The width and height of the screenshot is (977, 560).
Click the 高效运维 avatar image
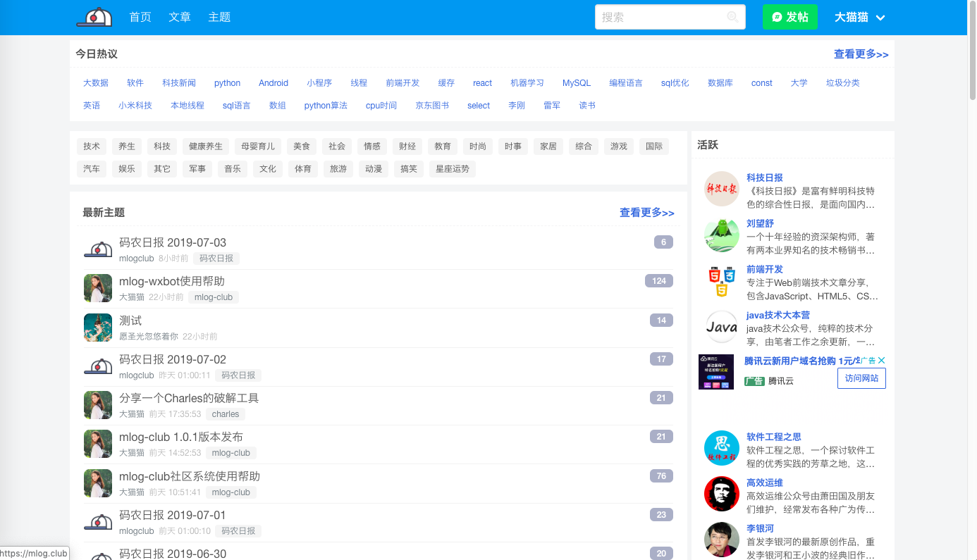coord(721,494)
